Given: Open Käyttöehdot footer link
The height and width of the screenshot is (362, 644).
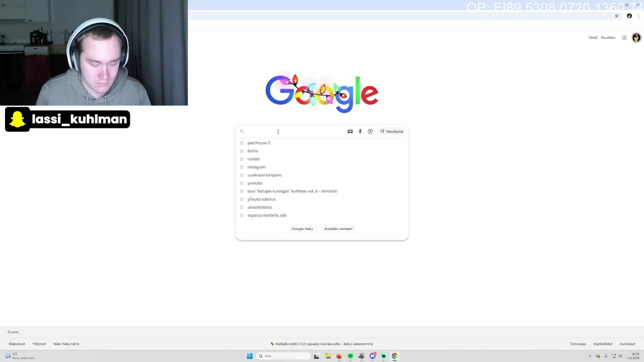Looking at the screenshot, I should click(x=603, y=344).
